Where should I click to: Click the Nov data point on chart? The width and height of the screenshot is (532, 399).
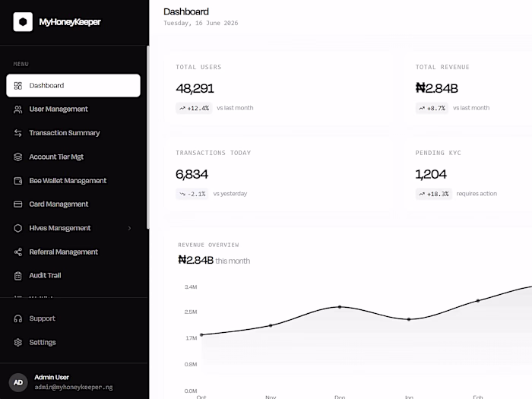(x=271, y=326)
